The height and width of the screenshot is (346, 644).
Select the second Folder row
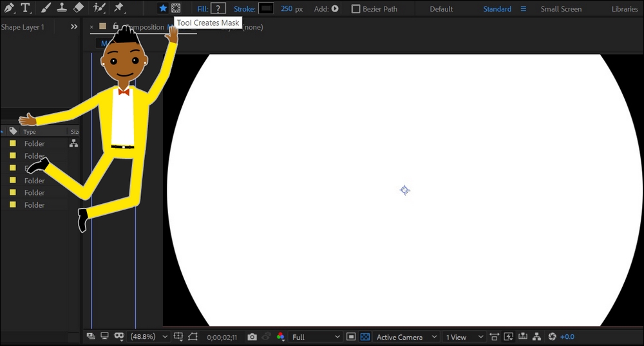(x=35, y=156)
